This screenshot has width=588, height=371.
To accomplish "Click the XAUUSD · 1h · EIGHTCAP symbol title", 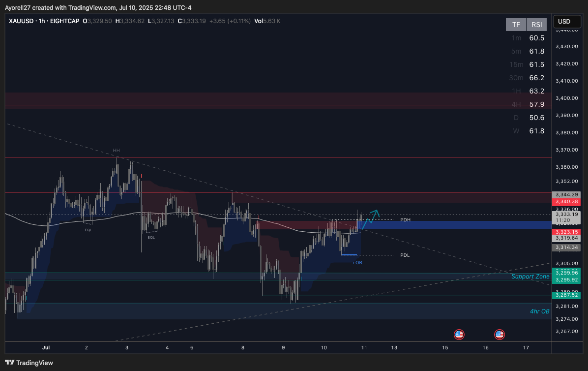I will coord(44,21).
